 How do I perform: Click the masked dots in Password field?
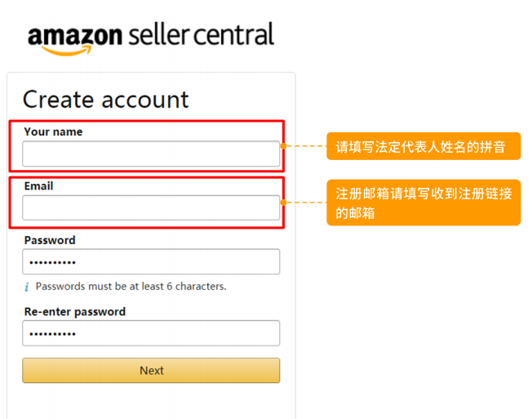52,262
